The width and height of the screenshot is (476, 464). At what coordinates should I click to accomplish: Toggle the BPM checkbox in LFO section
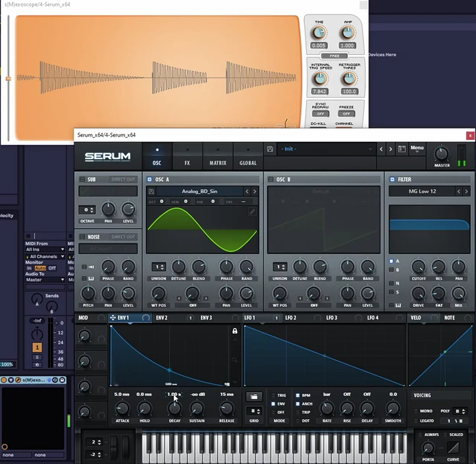point(297,396)
